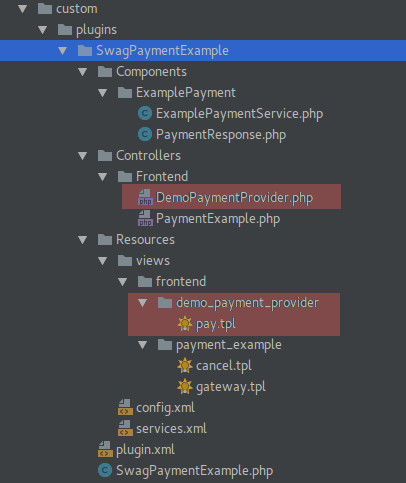
Task: Click the views folder icon
Action: click(125, 261)
